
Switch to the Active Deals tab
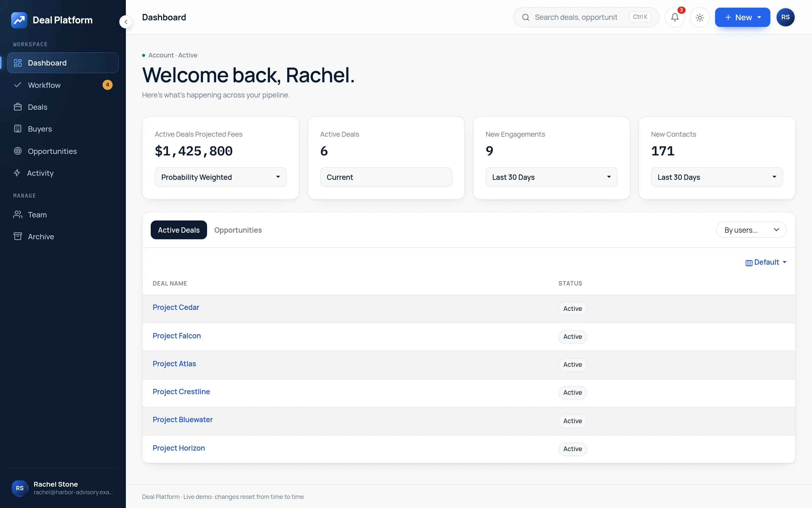pyautogui.click(x=178, y=230)
